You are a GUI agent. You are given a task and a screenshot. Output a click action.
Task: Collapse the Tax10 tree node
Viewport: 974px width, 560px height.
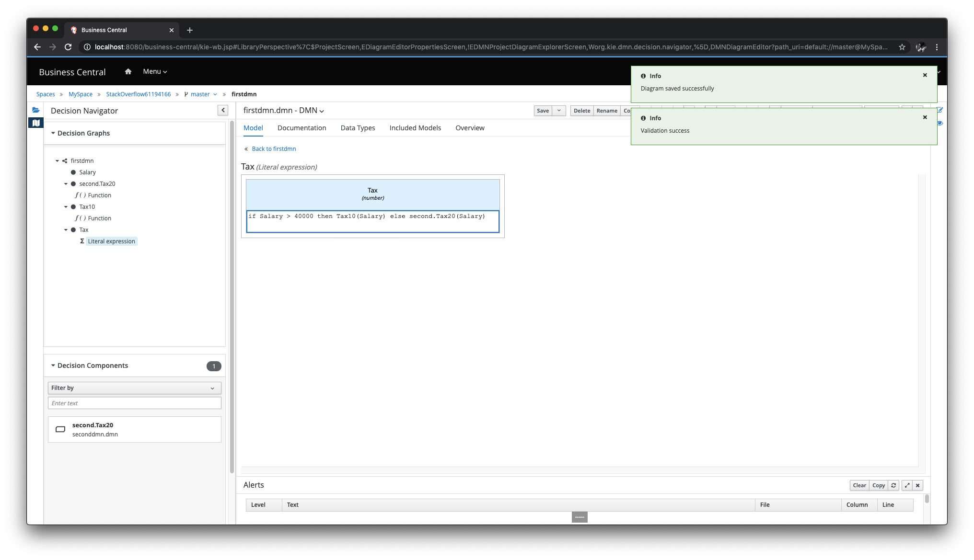[x=66, y=207]
